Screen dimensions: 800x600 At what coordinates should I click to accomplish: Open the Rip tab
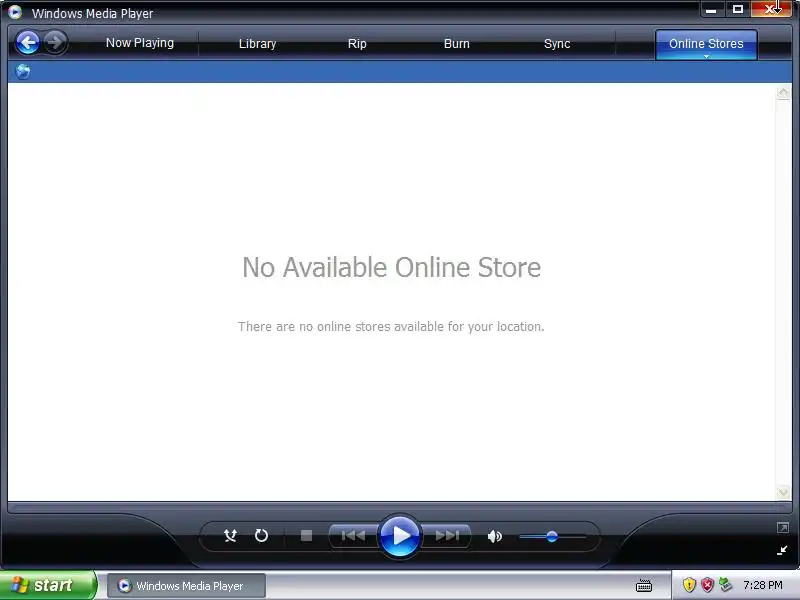point(357,44)
